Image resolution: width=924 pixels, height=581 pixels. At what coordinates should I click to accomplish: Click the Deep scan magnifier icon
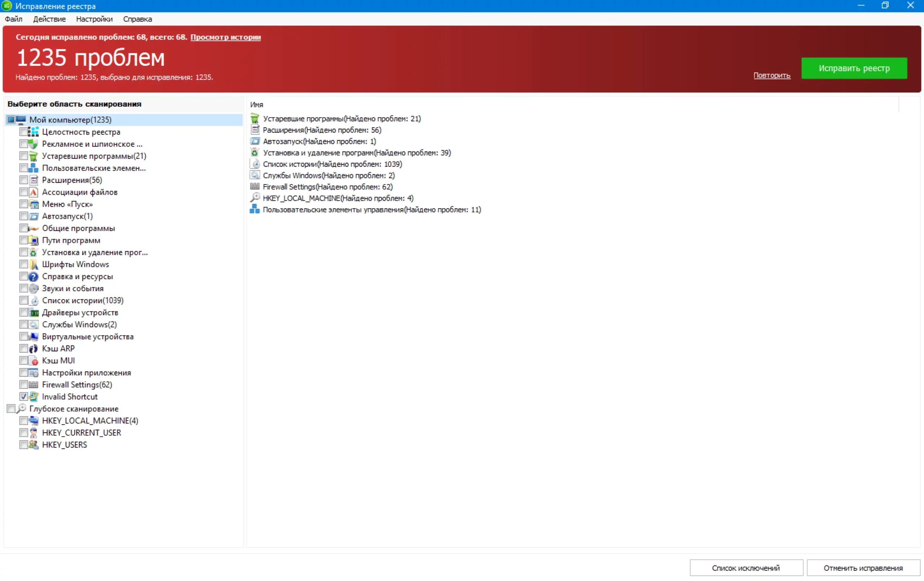click(x=21, y=408)
